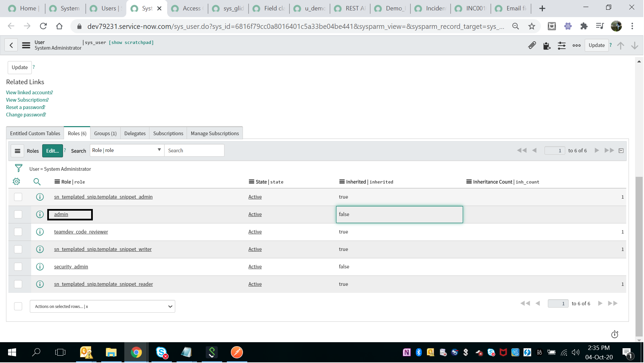Click the page vertical scrollbar
Screen dimensions: 644x363
(639, 257)
